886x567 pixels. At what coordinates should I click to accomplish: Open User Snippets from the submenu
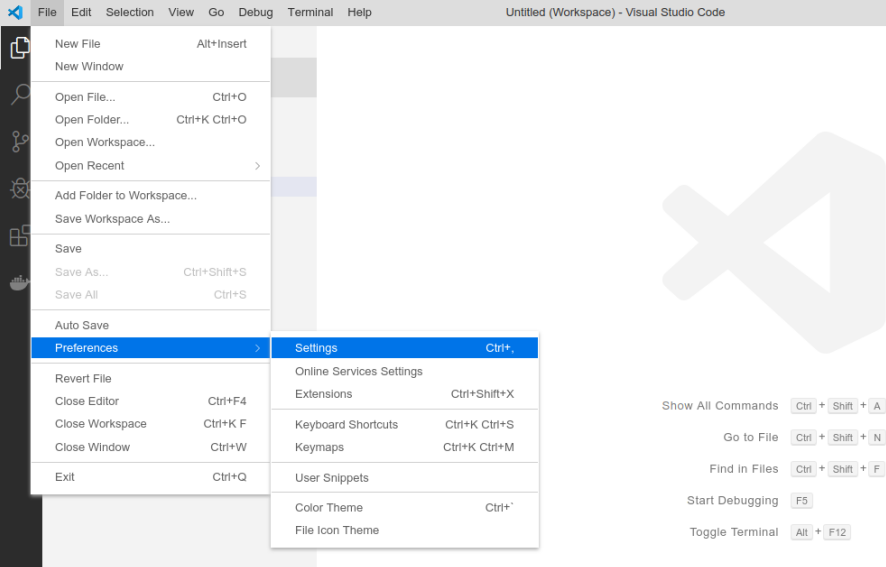coord(332,478)
